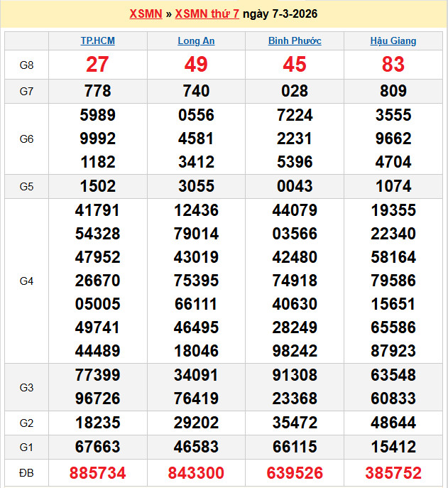448x488 pixels.
Task: Select G7 number 740 for Long An
Action: [x=196, y=91]
